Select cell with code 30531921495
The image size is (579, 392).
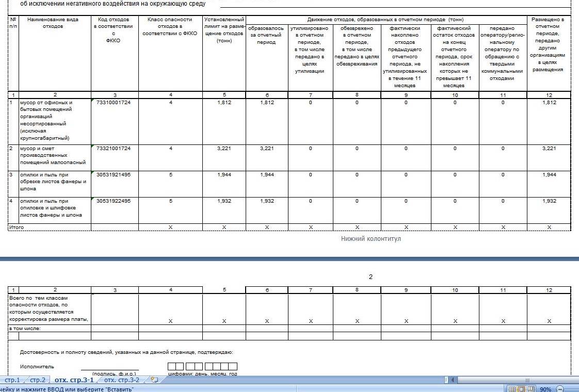115,184
